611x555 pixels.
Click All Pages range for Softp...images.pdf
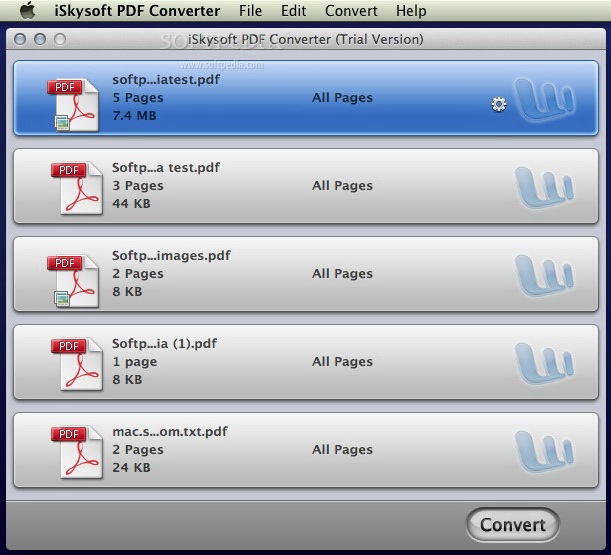[342, 274]
